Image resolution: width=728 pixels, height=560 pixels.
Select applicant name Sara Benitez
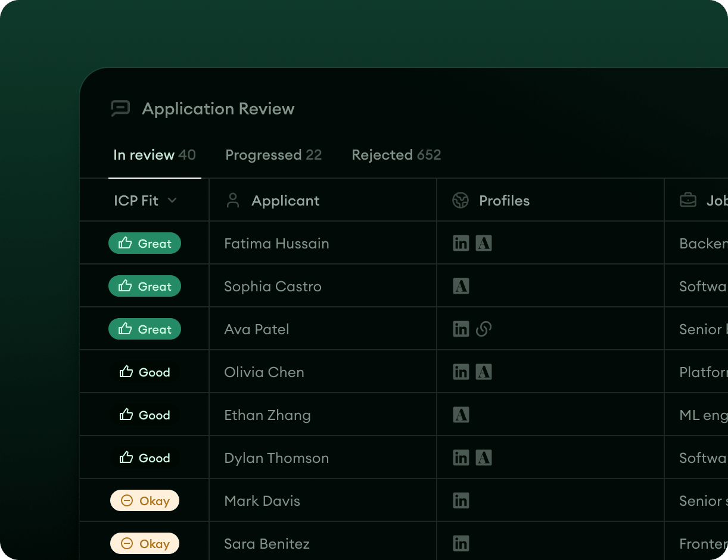point(267,543)
